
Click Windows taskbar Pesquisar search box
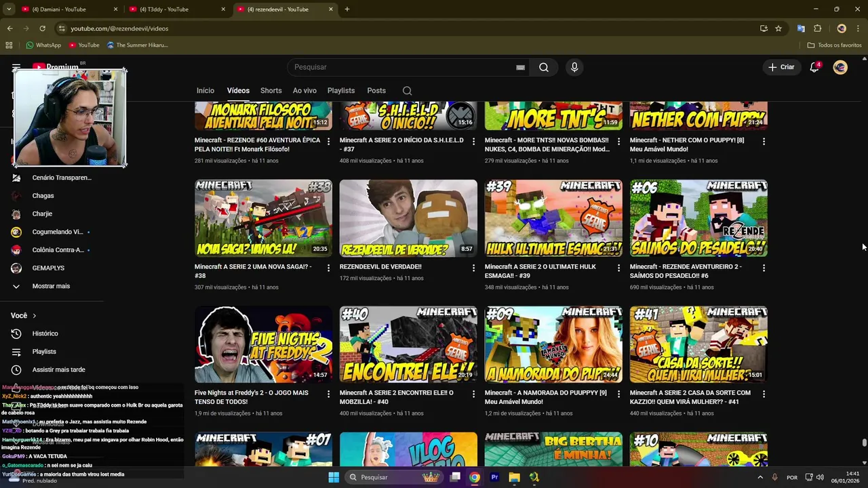coord(393,477)
